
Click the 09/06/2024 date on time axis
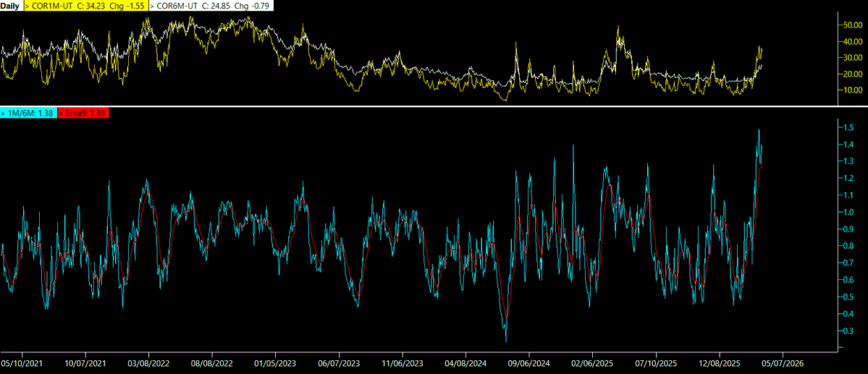click(x=529, y=364)
